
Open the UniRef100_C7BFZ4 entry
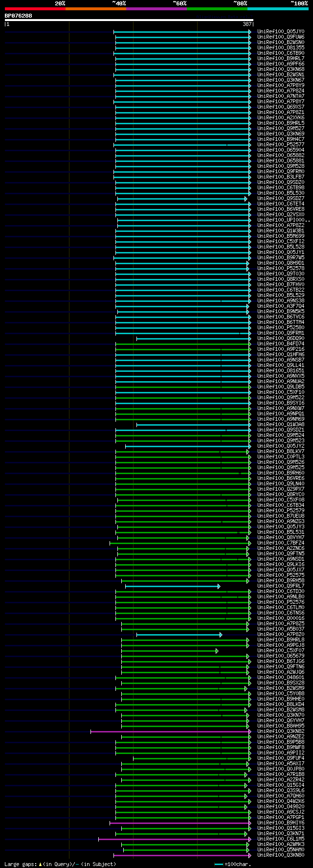[x=281, y=543]
